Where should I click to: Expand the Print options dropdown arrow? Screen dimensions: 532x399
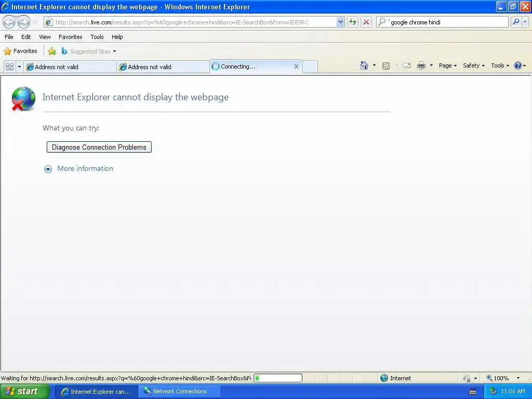[x=432, y=65]
